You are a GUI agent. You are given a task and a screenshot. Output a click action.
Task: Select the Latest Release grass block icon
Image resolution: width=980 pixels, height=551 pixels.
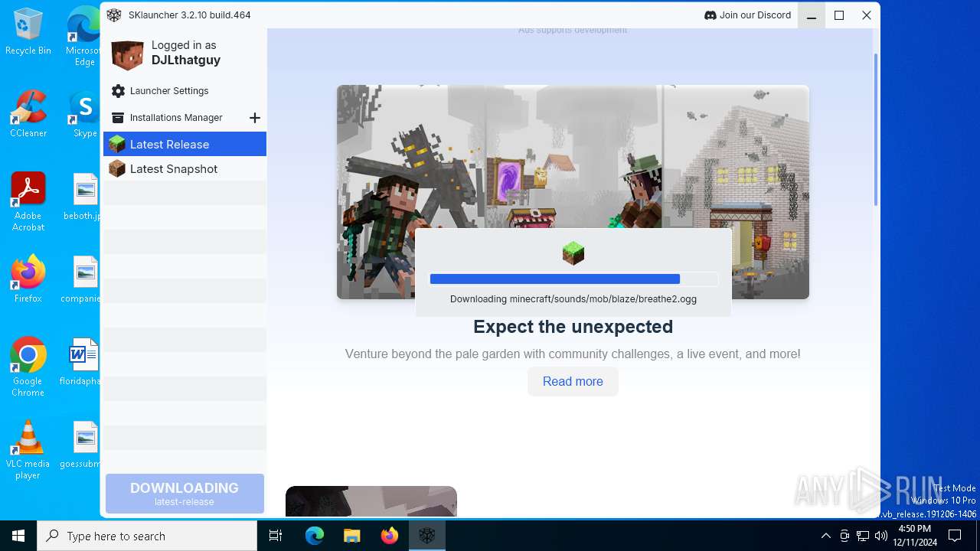pyautogui.click(x=117, y=144)
